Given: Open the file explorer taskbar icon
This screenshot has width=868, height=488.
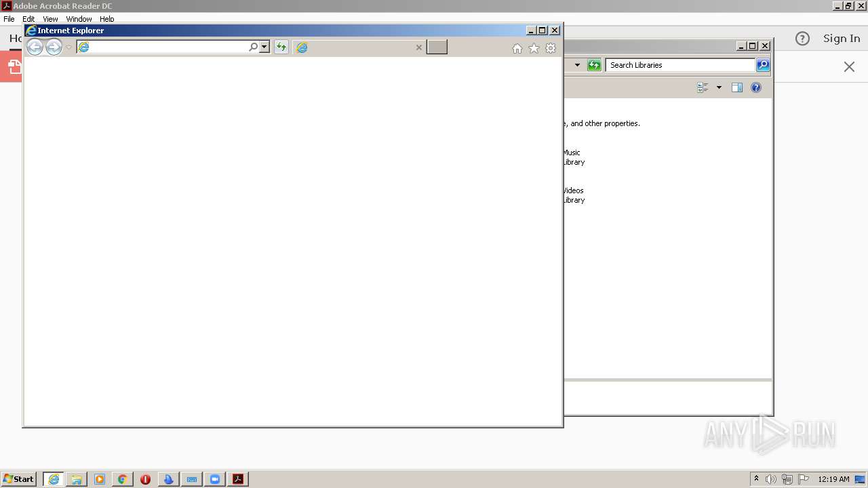Looking at the screenshot, I should 77,479.
